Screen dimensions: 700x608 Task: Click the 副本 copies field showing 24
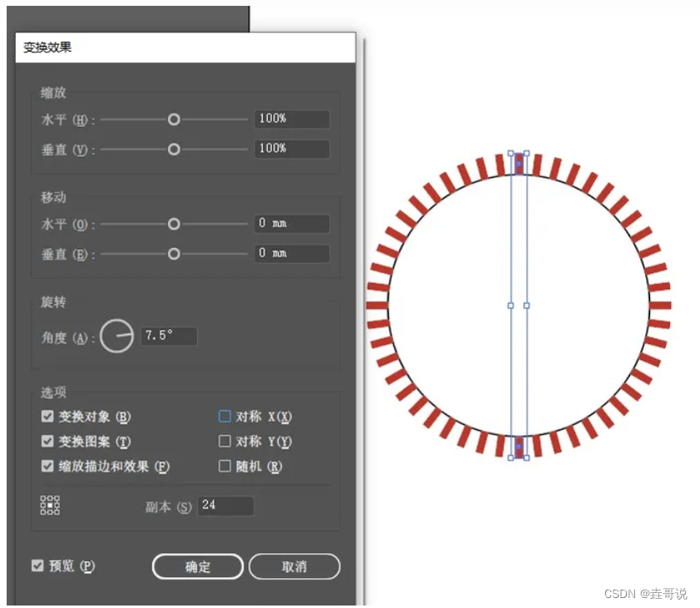(226, 506)
